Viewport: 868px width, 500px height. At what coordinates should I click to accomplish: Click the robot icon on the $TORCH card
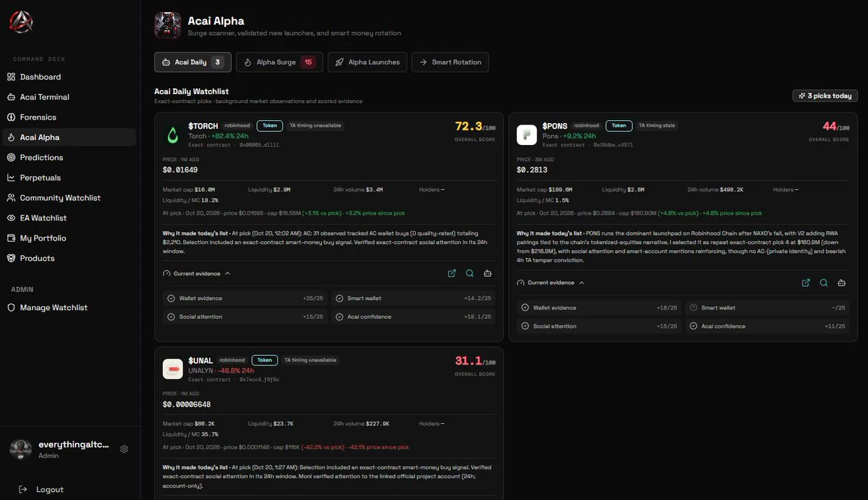pos(488,273)
